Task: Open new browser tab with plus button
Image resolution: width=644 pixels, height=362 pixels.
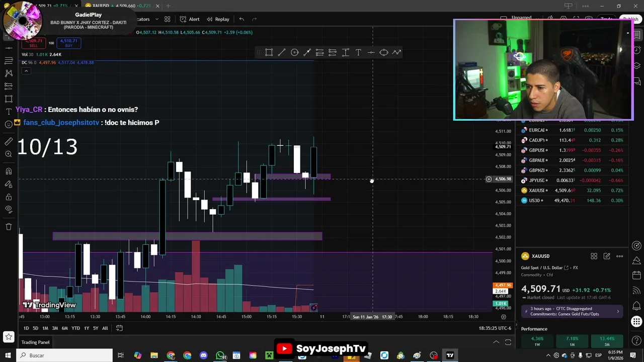Action: click(168, 6)
